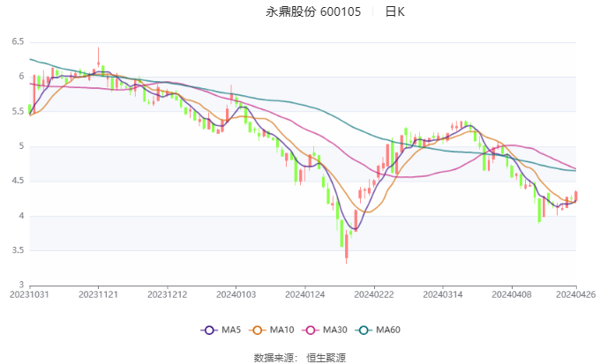Click the 20231031 start date label
Viewport: 600px width, 364px height.
pos(30,295)
